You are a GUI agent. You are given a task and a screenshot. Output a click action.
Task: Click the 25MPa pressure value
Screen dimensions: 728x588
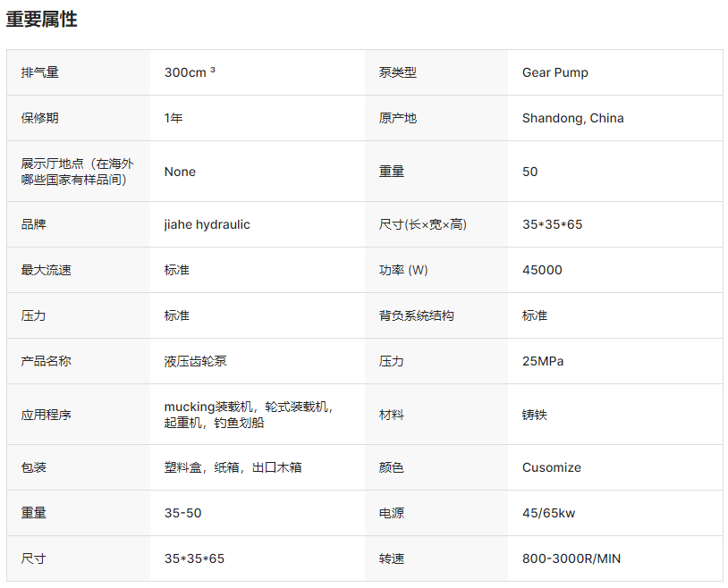click(543, 361)
